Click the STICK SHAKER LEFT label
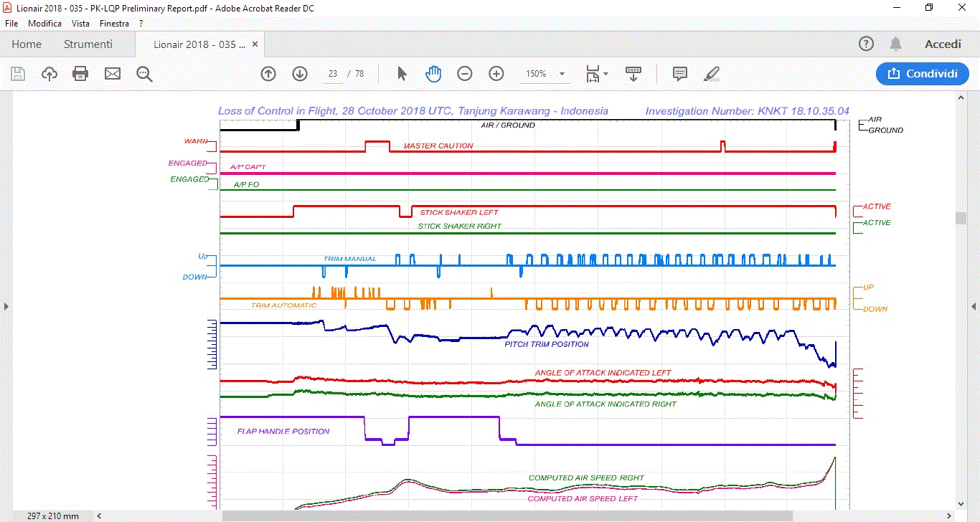Viewport: 980px width, 522px height. click(x=459, y=212)
